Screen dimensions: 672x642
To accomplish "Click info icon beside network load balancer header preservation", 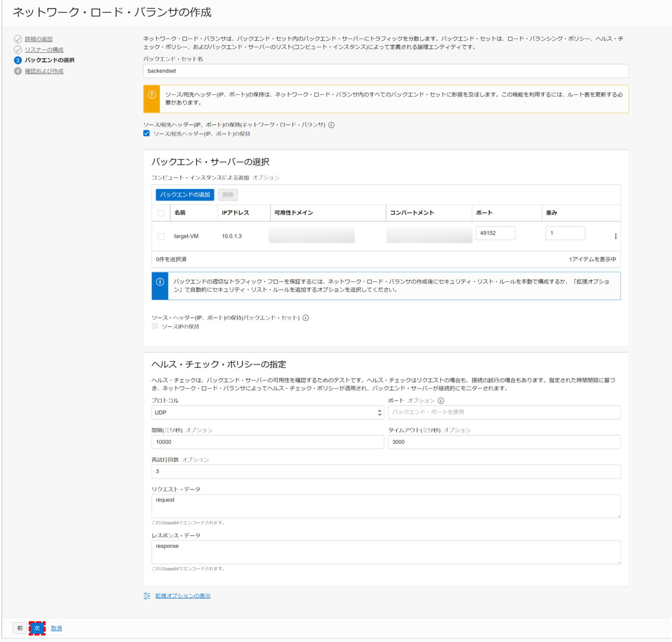I will click(332, 125).
